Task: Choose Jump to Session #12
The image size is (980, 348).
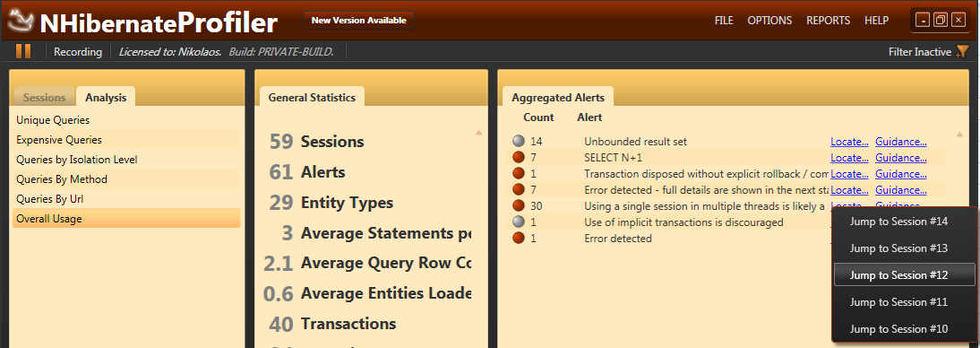Action: point(905,275)
